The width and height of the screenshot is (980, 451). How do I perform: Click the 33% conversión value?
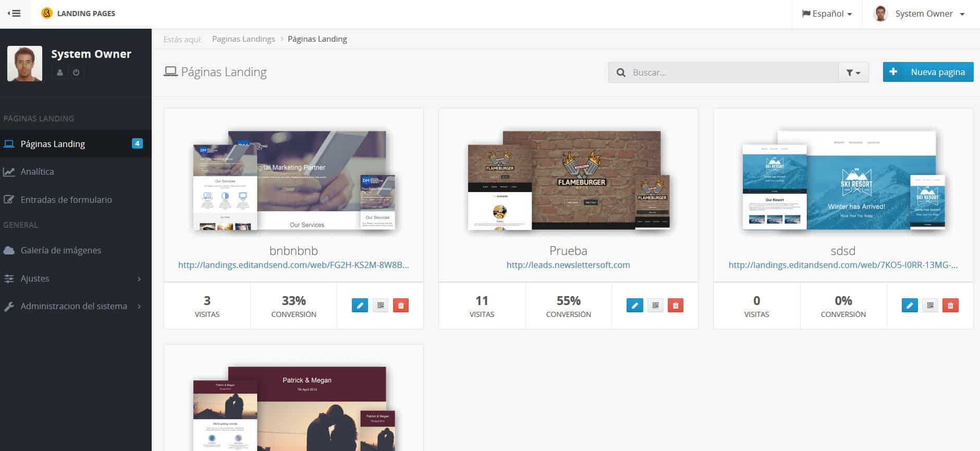pyautogui.click(x=293, y=301)
